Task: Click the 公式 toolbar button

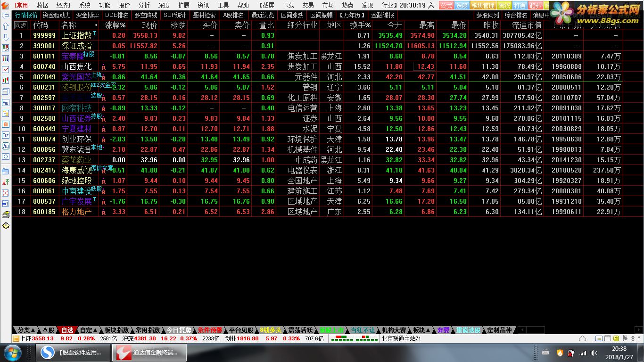Action: (446, 5)
